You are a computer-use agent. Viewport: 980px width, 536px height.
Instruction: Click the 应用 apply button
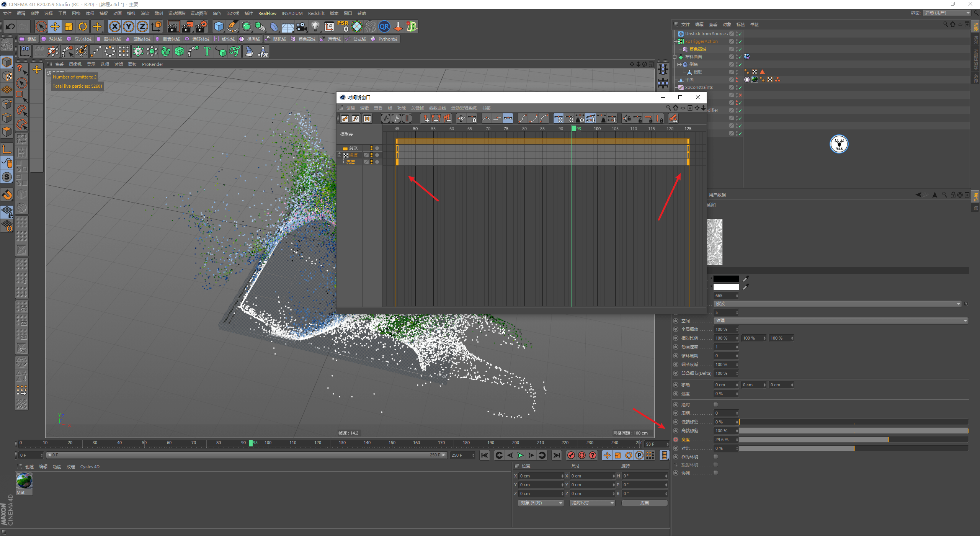click(x=644, y=503)
